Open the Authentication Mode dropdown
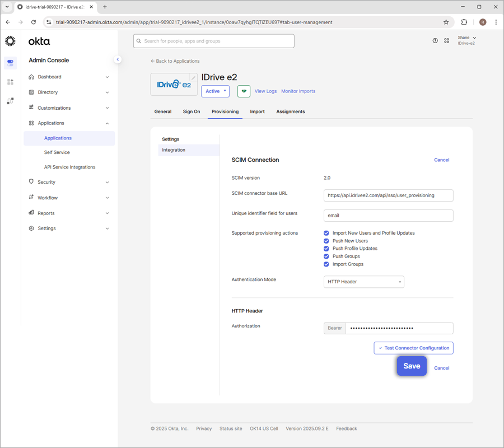This screenshot has height=448, width=504. point(363,282)
